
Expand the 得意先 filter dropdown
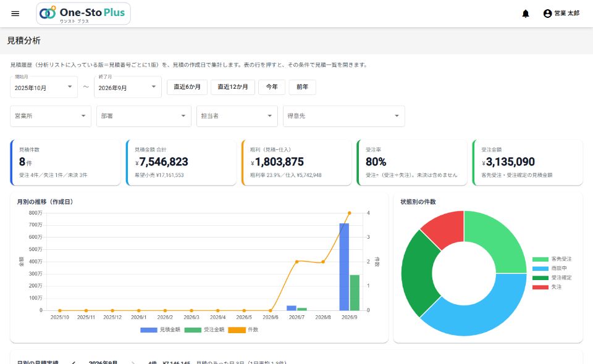[x=344, y=116]
